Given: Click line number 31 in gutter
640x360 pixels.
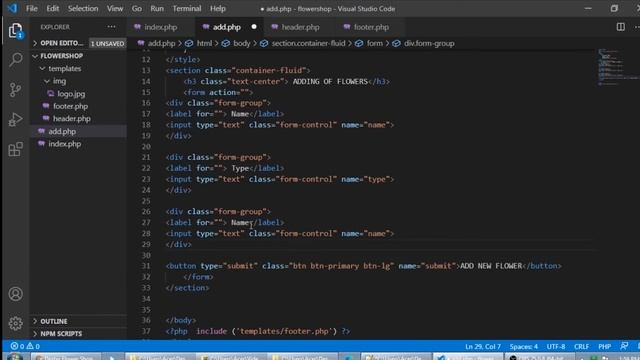Looking at the screenshot, I should [146, 266].
